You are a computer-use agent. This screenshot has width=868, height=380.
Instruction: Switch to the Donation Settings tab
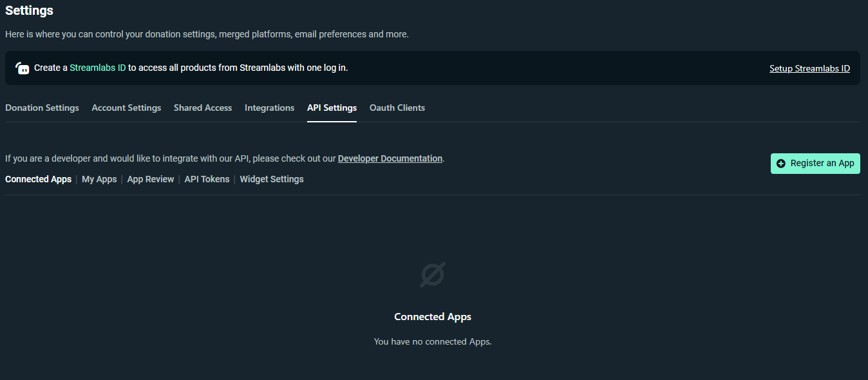coord(42,108)
